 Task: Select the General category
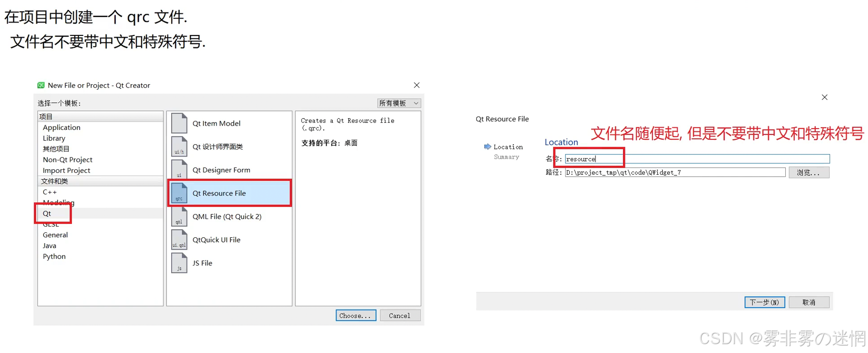point(55,235)
